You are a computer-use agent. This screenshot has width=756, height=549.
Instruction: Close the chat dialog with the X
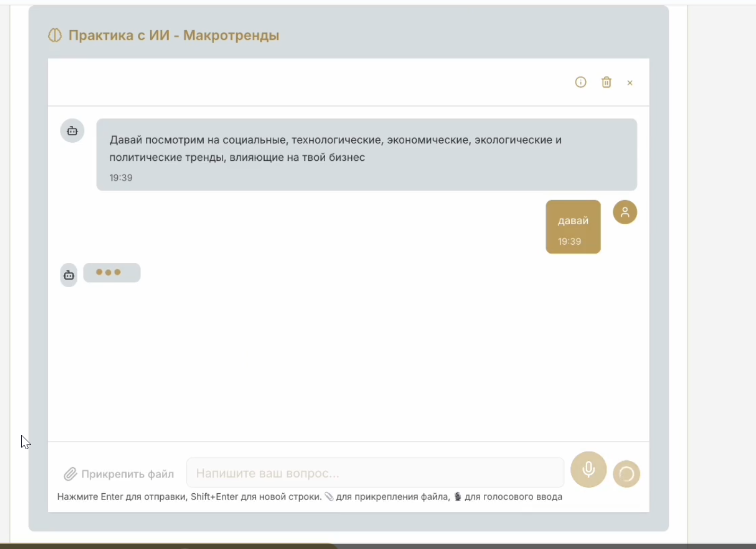click(630, 83)
